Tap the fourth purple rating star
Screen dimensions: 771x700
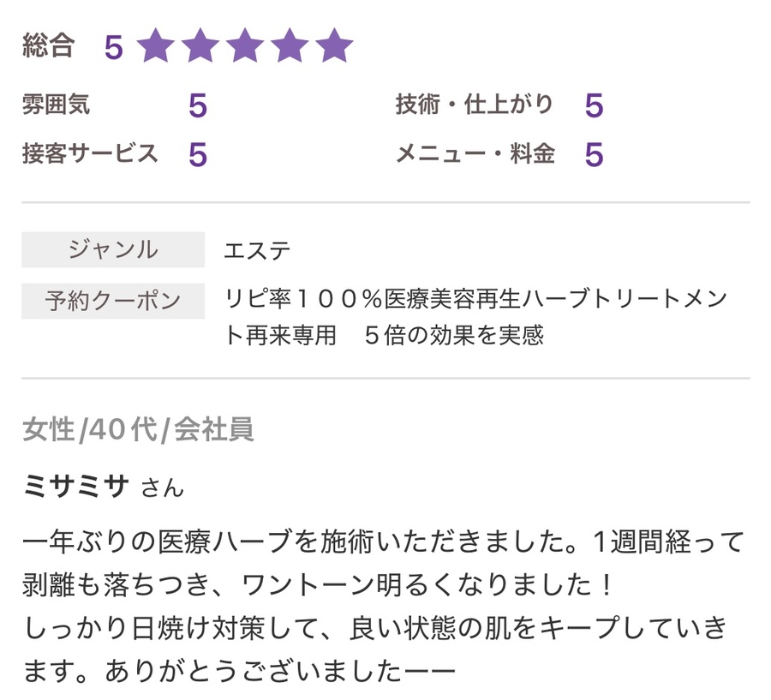[290, 46]
